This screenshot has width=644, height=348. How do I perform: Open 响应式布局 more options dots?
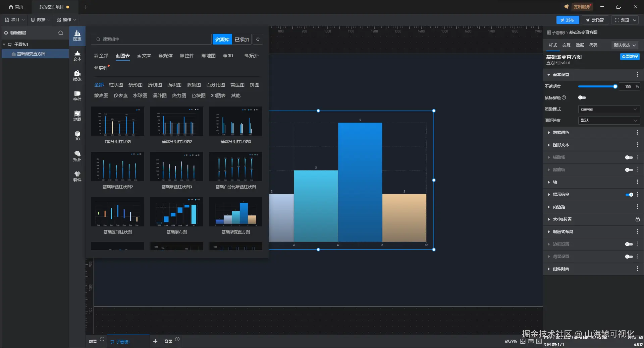pyautogui.click(x=637, y=231)
